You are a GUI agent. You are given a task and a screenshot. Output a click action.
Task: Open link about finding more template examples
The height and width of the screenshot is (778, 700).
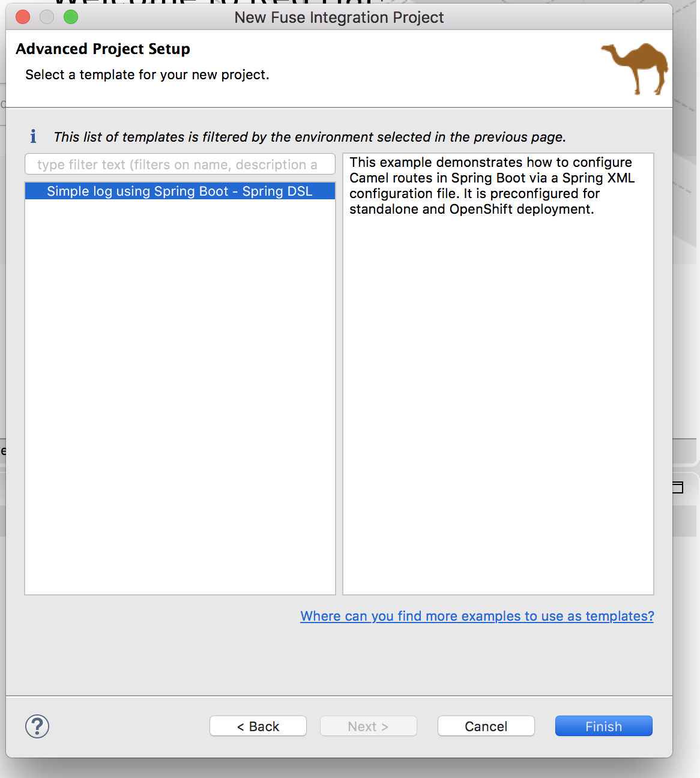477,616
